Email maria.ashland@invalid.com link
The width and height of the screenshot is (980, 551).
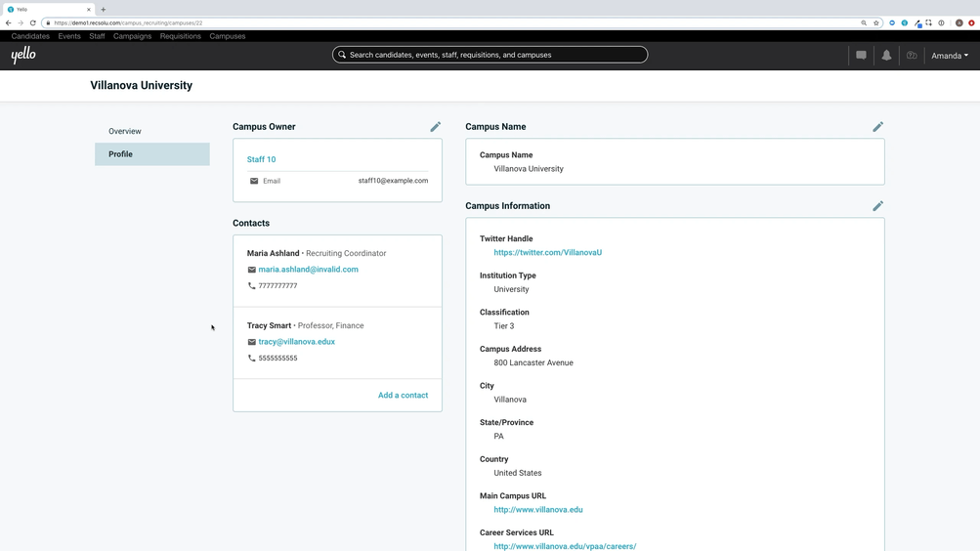[308, 270]
